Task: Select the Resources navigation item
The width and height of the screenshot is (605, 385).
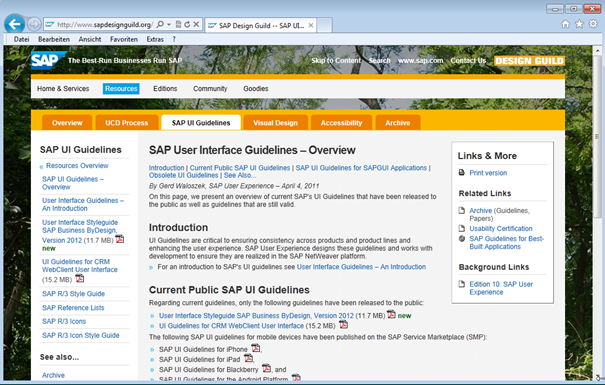Action: click(121, 88)
